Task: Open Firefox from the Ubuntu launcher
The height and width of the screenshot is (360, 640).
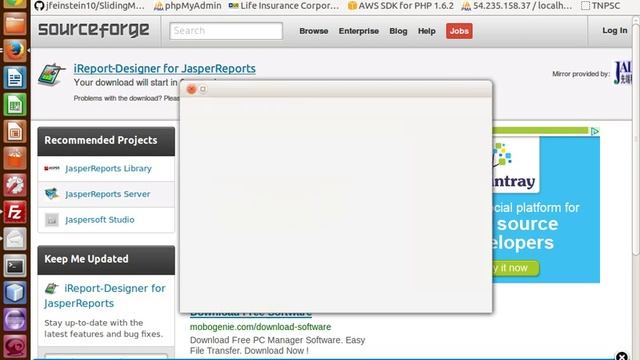Action: pos(15,51)
